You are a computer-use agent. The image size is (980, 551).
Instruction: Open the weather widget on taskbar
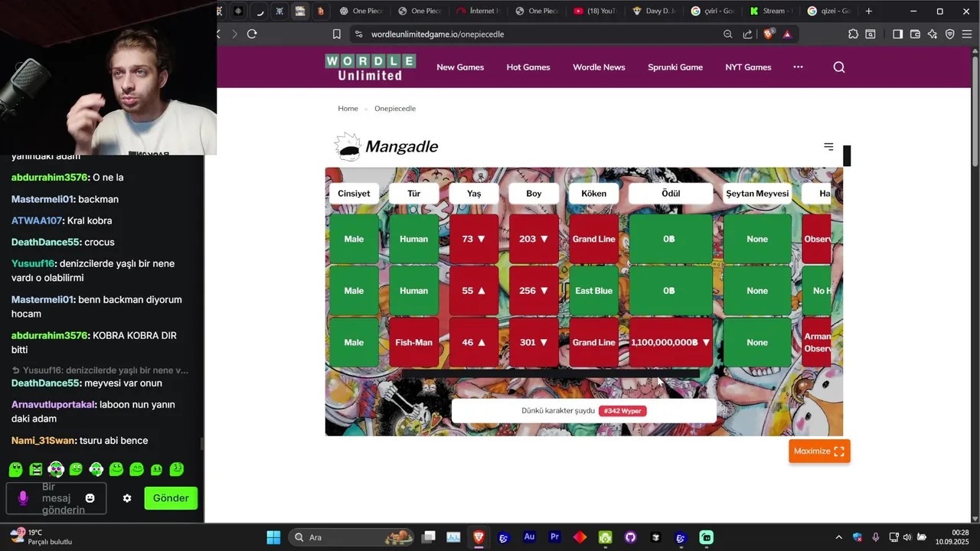coord(41,537)
